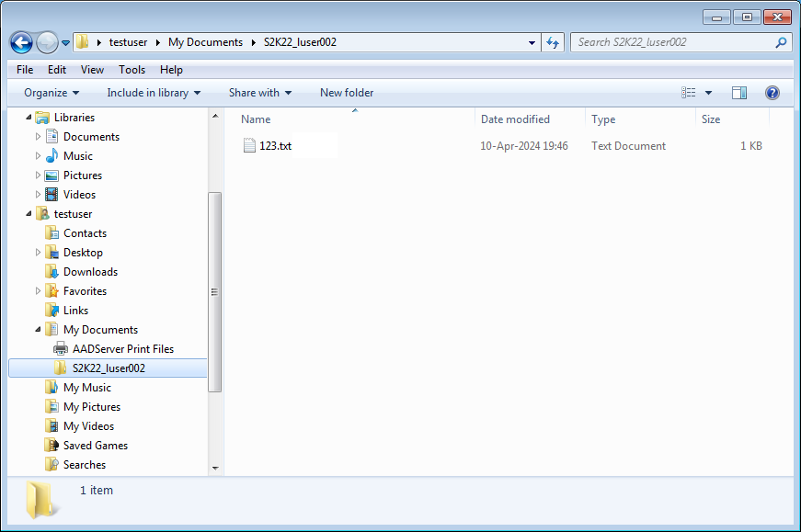Screen dimensions: 801x532
Task: Expand the Documents library tree node
Action: 39,137
